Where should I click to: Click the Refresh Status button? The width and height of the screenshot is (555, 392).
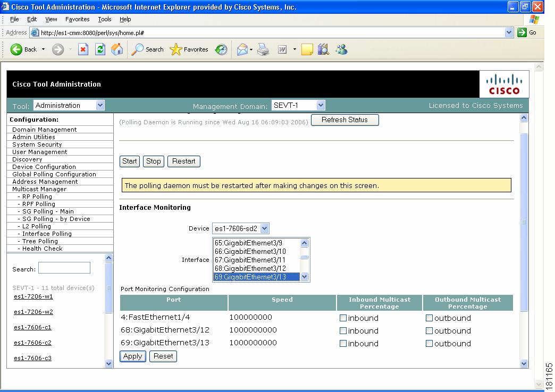coord(345,120)
